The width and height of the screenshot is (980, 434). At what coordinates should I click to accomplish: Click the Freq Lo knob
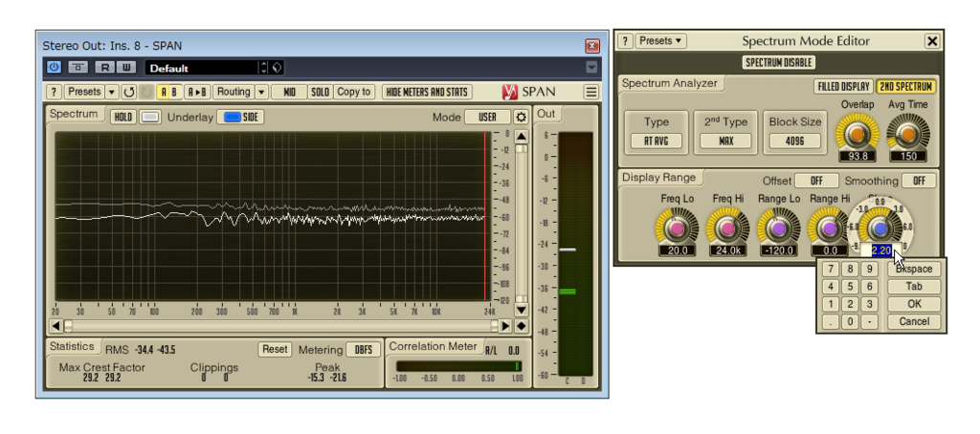pyautogui.click(x=677, y=228)
